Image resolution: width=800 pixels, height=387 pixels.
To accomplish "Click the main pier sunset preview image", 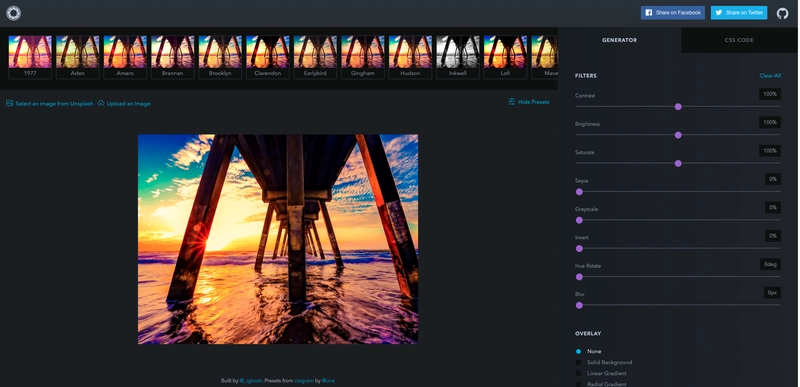I will (x=278, y=239).
